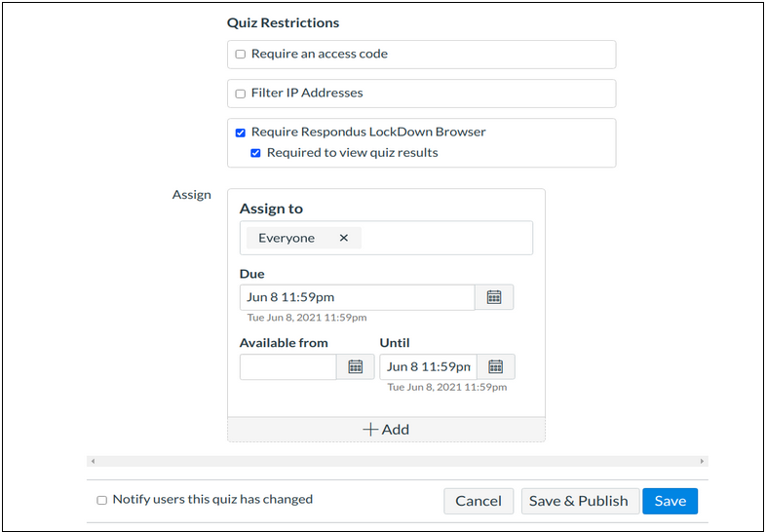This screenshot has width=766, height=532.
Task: Click the right arrow of horizontal scrollbar
Action: (702, 460)
